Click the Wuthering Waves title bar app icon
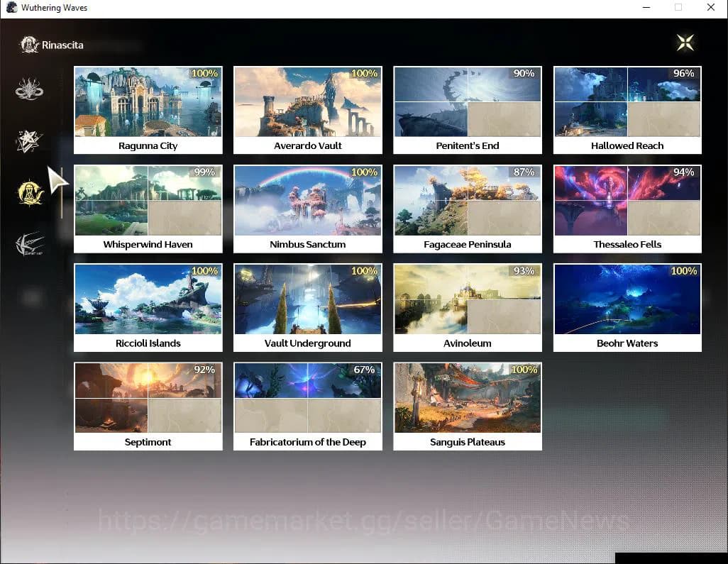This screenshot has width=728, height=564. tap(10, 8)
